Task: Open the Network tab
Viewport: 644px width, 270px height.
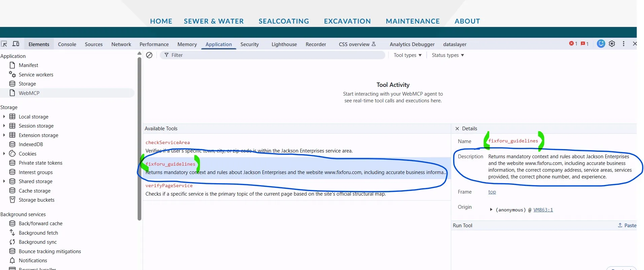Action: [x=121, y=44]
